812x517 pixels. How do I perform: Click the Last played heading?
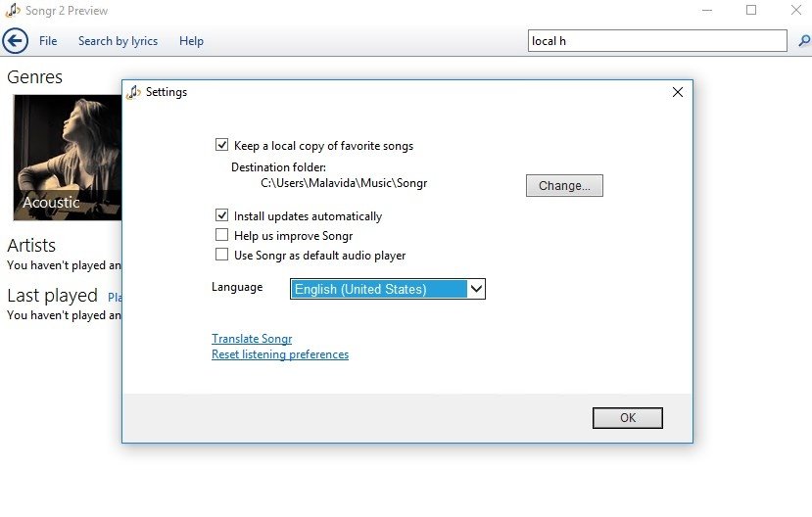[52, 296]
